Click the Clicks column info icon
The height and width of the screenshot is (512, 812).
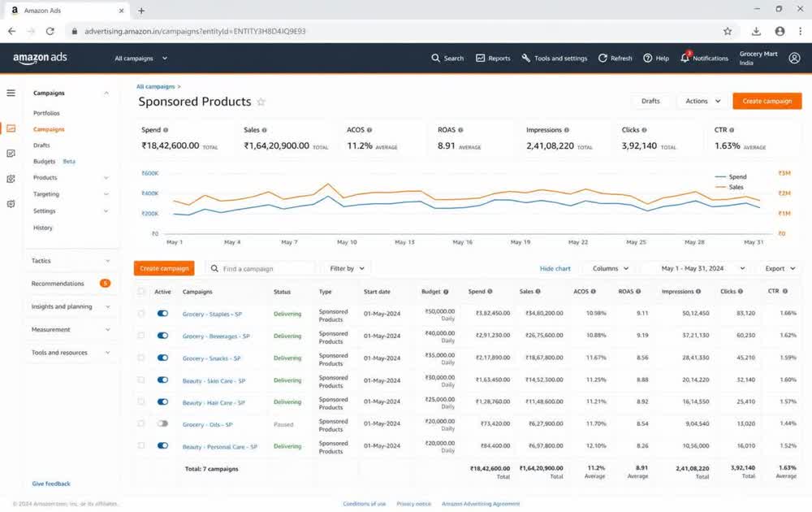(x=741, y=291)
